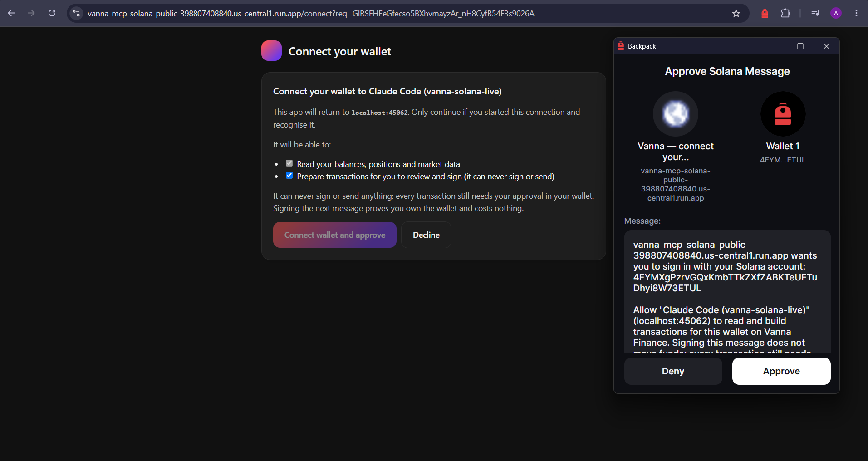Click the vanna-mcp-solana-public domain under the globe

pyautogui.click(x=676, y=184)
